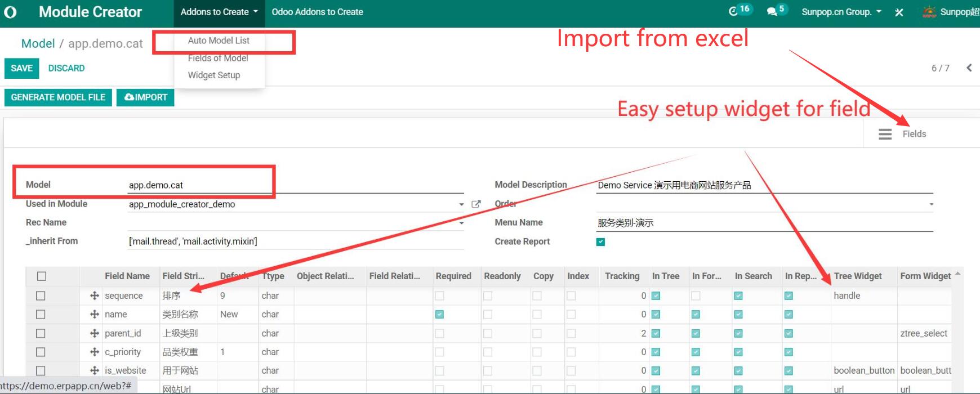980x394 pixels.
Task: Check the select-all checkbox in table header
Action: point(41,276)
